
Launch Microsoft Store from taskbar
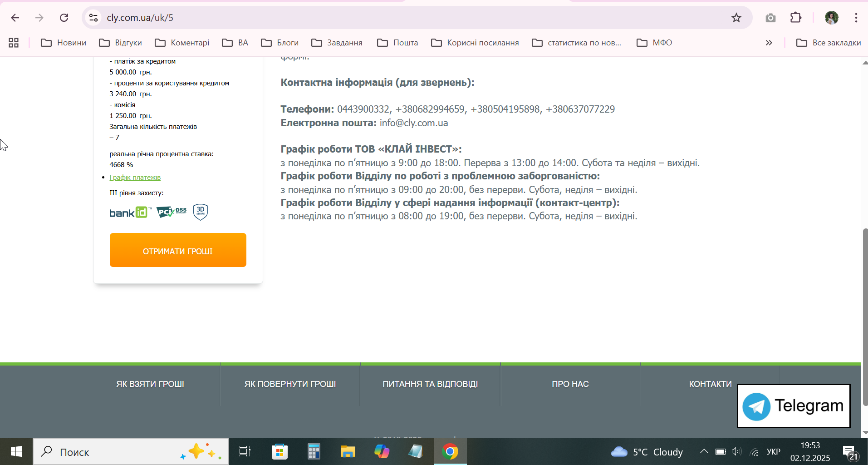coord(280,451)
